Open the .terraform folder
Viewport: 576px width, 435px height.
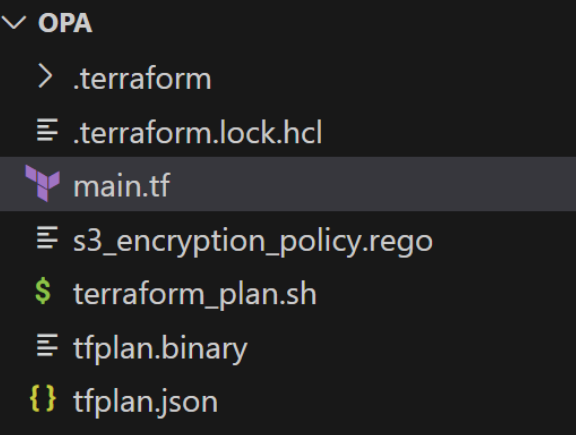pyautogui.click(x=142, y=79)
